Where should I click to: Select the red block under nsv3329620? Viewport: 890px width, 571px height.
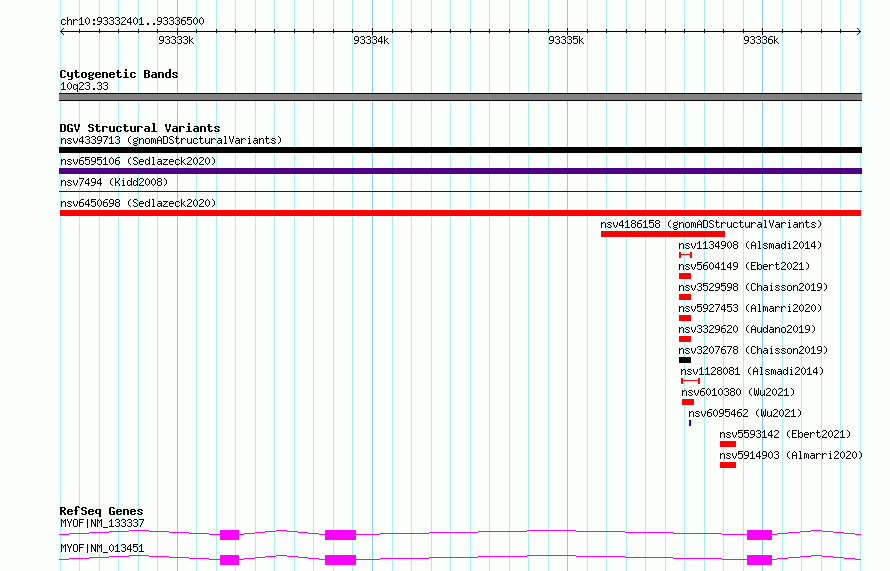point(685,339)
